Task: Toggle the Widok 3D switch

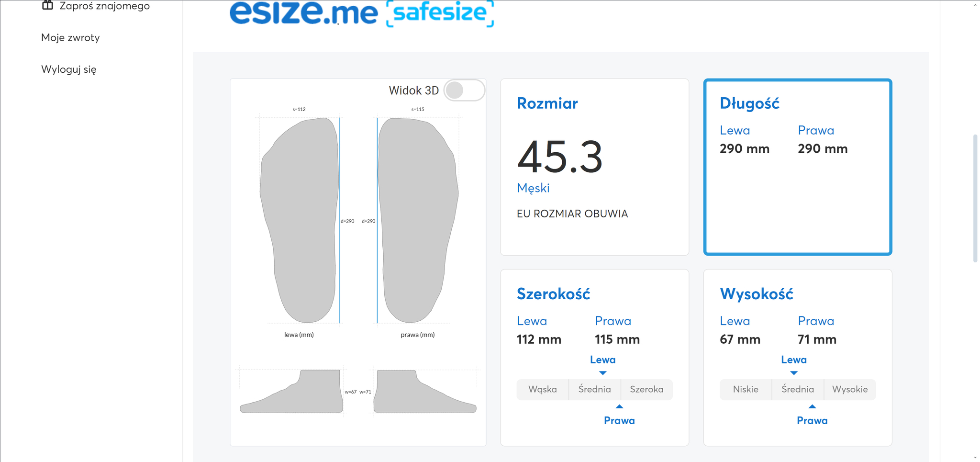Action: [464, 90]
